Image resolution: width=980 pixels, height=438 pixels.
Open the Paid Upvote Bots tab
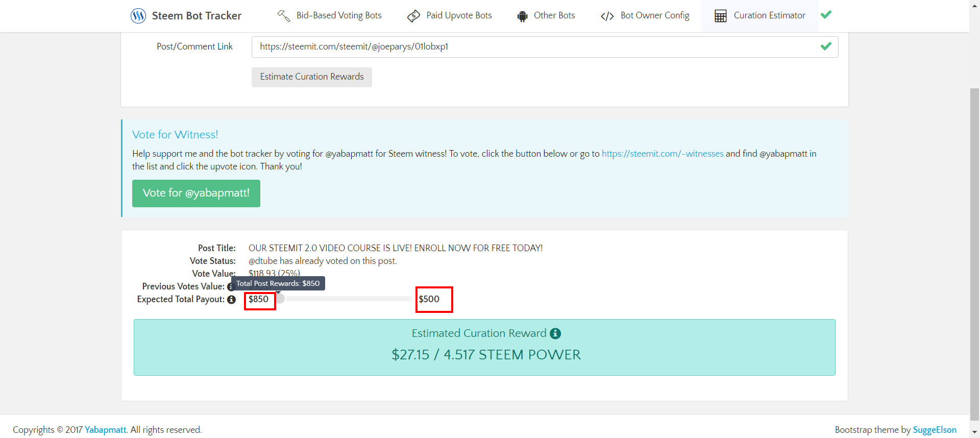(450, 16)
